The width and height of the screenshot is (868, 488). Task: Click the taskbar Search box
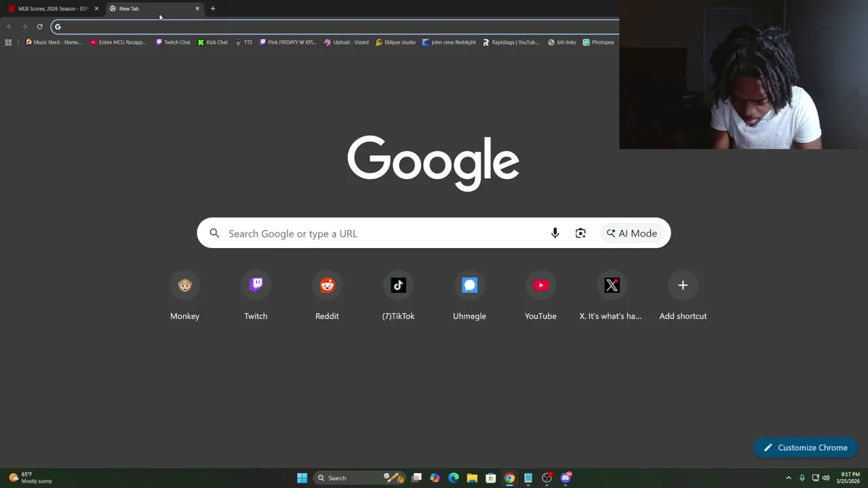pos(359,478)
